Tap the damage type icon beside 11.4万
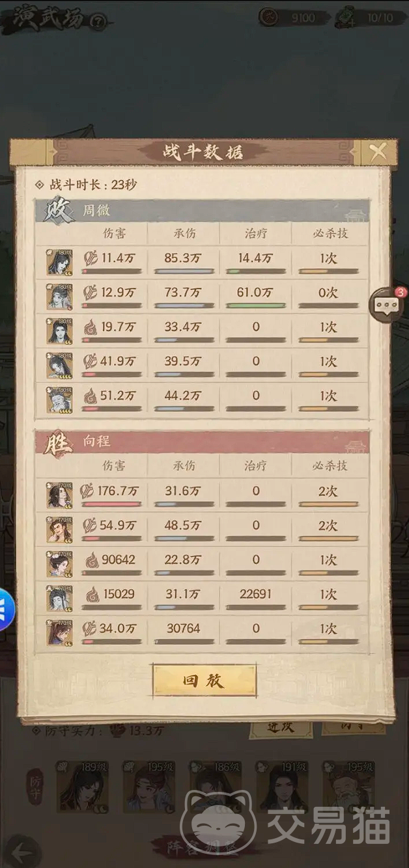 click(90, 258)
